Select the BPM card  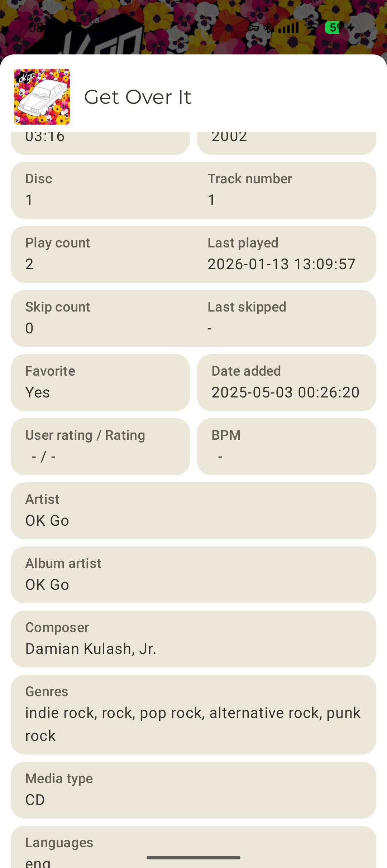tap(287, 447)
